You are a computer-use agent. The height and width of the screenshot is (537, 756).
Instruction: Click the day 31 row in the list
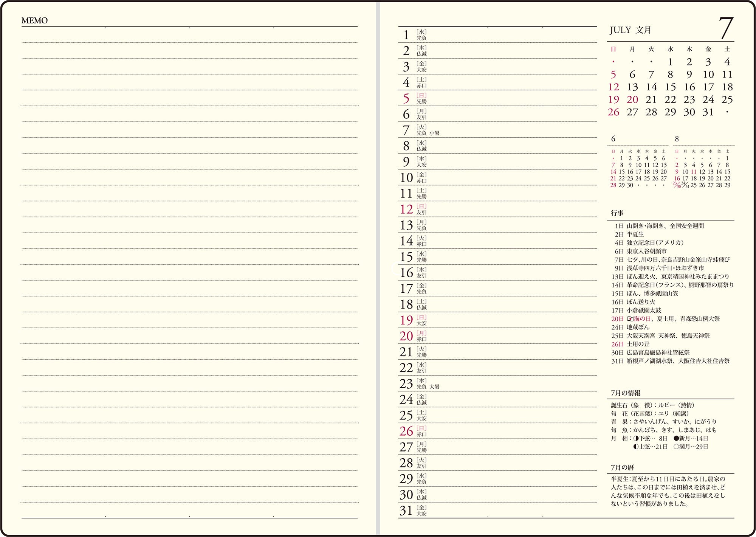(497, 511)
